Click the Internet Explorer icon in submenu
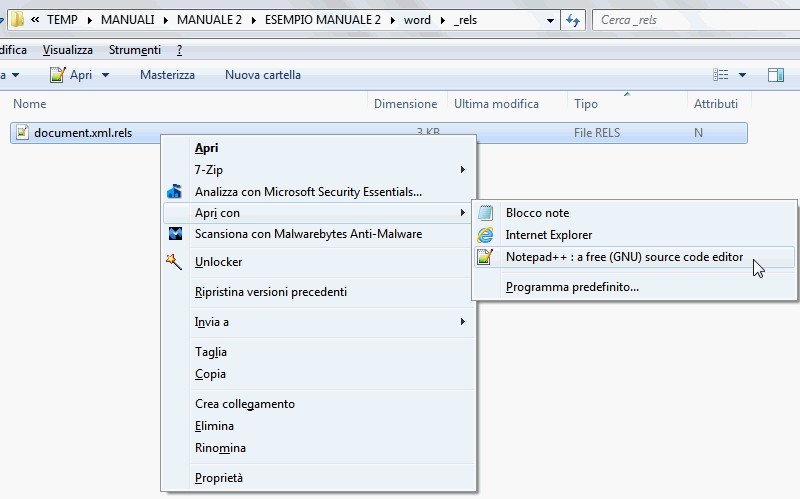Viewport: 800px width, 499px height. 486,235
